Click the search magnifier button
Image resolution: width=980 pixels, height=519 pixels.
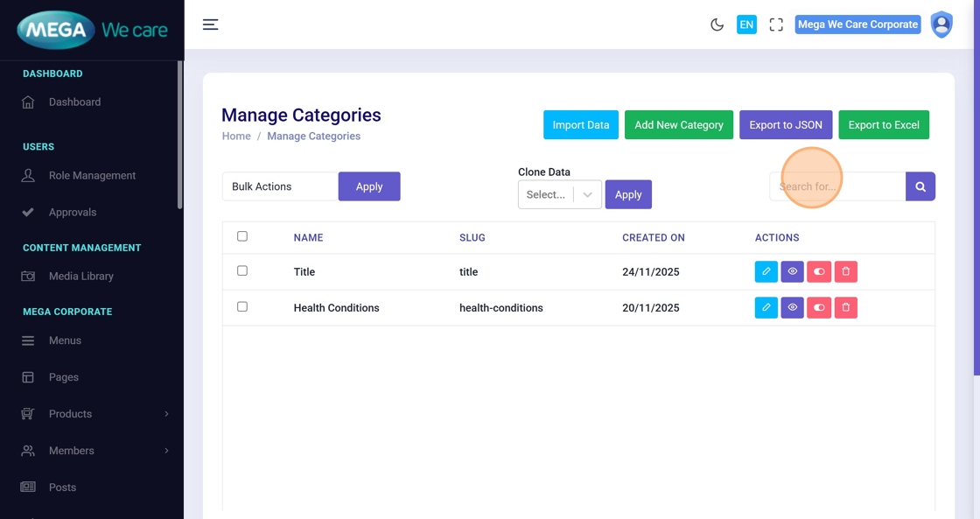click(920, 186)
